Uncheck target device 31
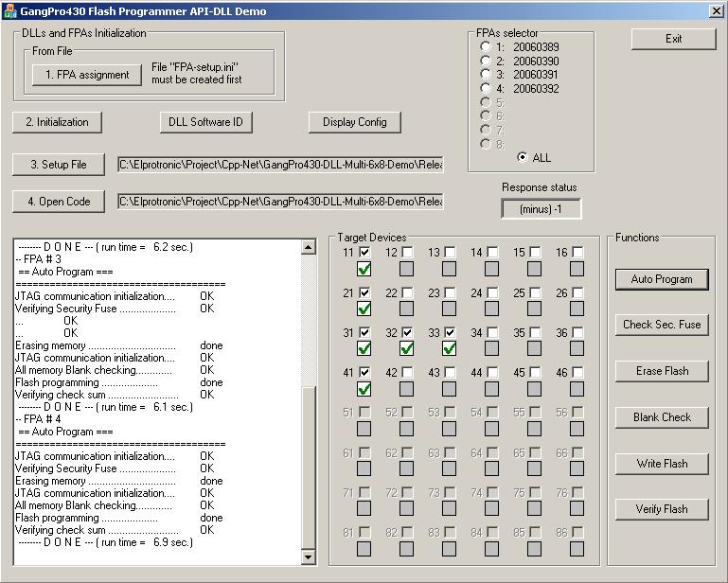This screenshot has height=583, width=728. point(364,332)
